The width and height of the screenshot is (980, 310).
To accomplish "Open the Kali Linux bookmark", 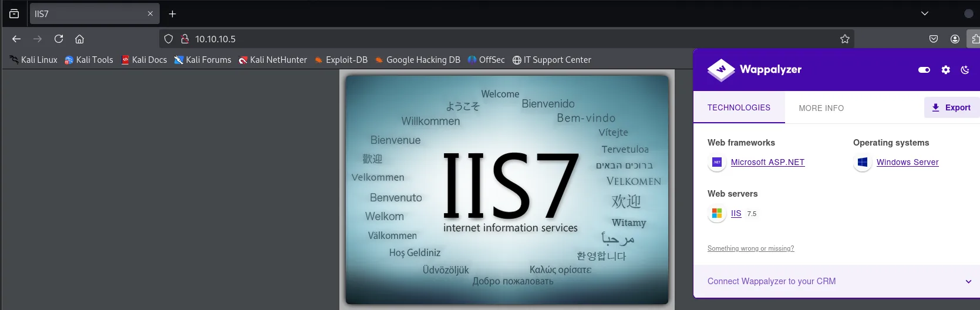I will click(33, 60).
